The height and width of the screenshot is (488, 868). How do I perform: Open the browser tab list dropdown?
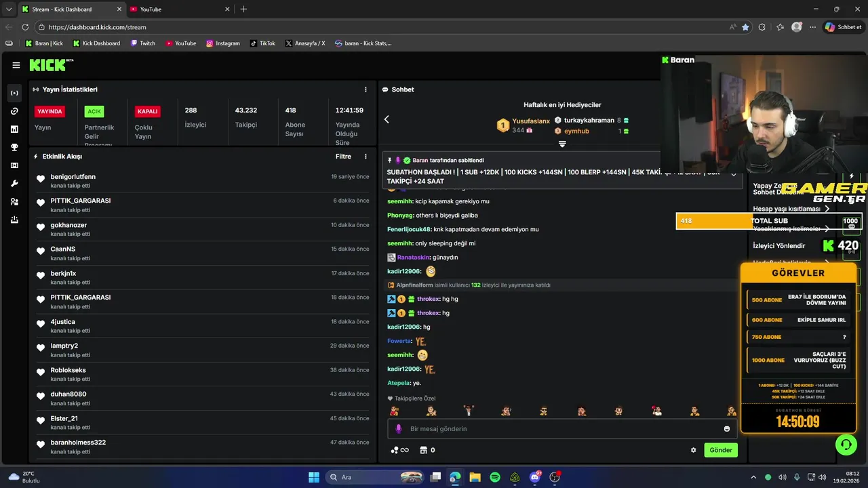[x=9, y=9]
